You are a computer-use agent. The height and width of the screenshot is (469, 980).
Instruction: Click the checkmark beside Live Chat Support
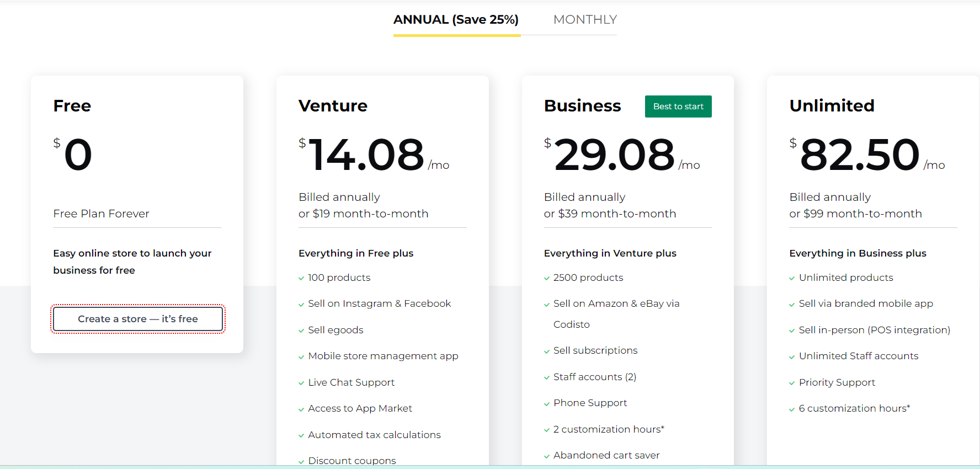[301, 382]
